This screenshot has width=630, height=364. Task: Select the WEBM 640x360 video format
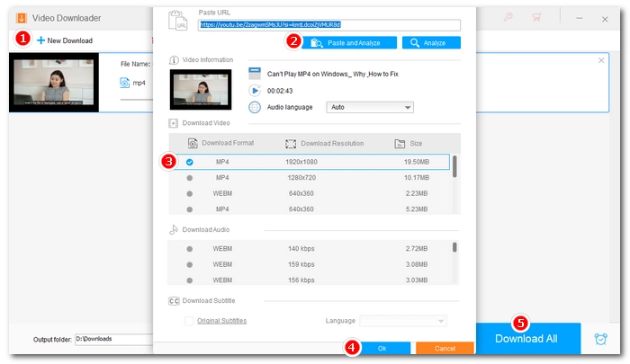point(190,193)
